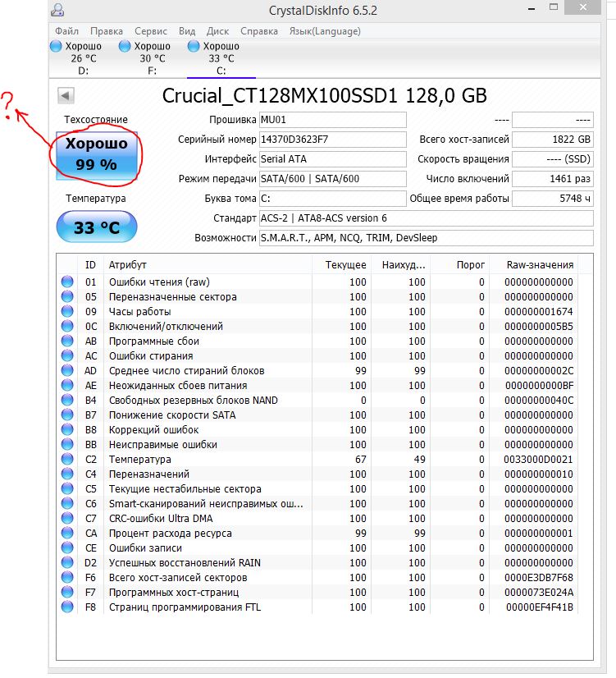
Task: Click the status orb for attribute 0C
Action: (67, 326)
